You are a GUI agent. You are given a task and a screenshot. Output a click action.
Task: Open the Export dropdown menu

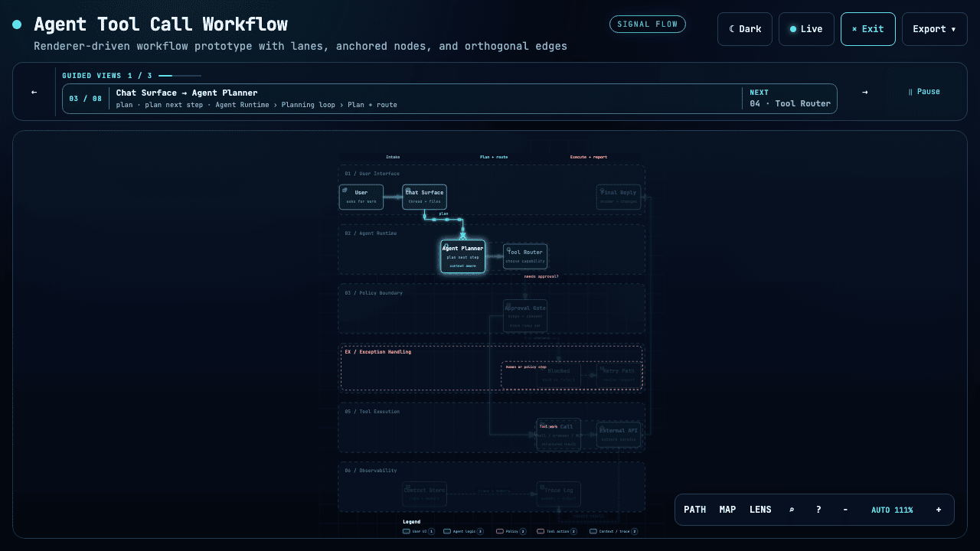[934, 29]
